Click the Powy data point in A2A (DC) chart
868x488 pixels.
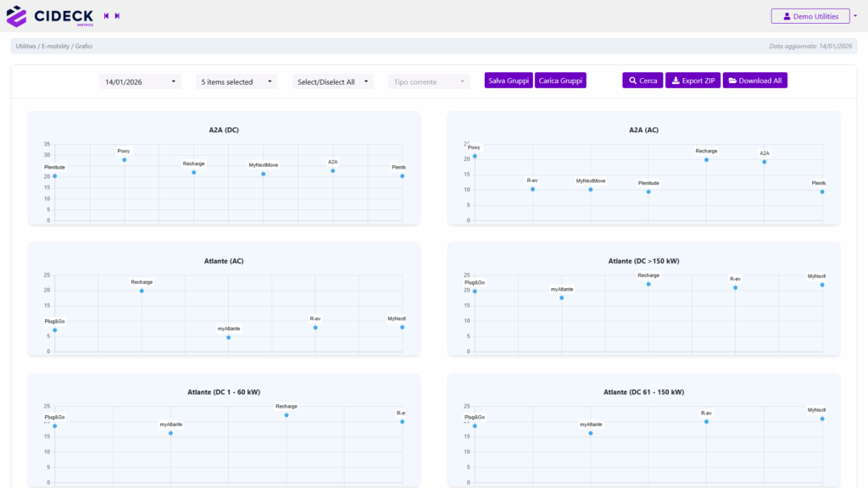(x=124, y=160)
